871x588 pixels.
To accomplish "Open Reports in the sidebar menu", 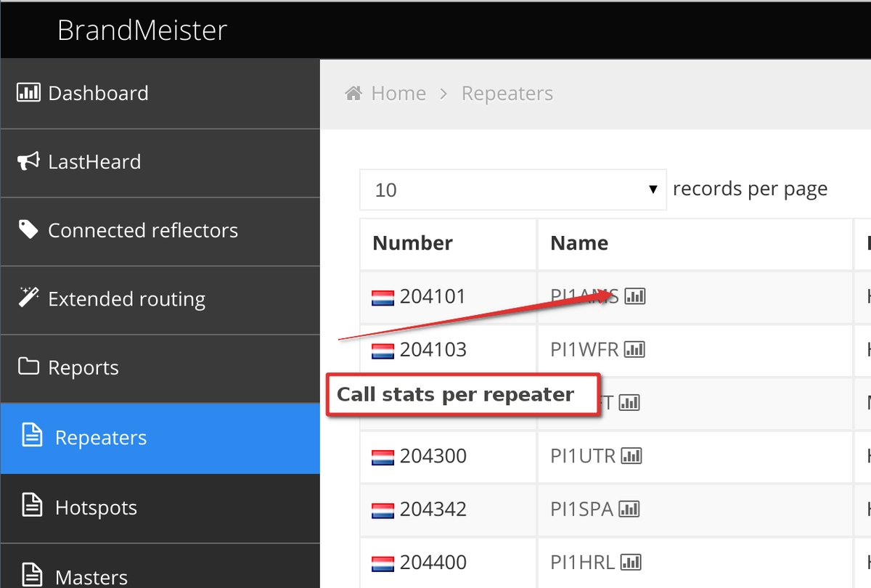I will (160, 368).
